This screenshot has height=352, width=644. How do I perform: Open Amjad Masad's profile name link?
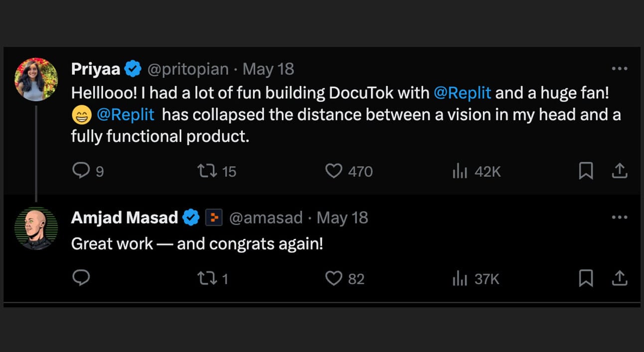click(125, 218)
